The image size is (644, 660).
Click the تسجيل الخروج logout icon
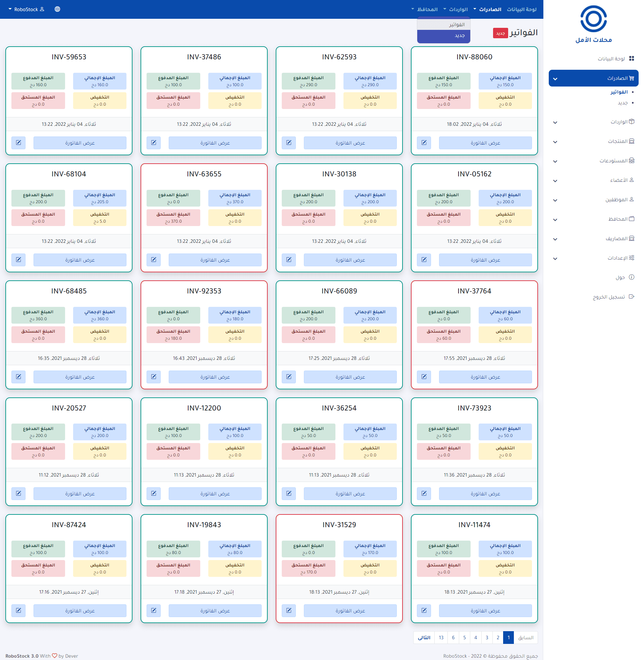pos(631,296)
